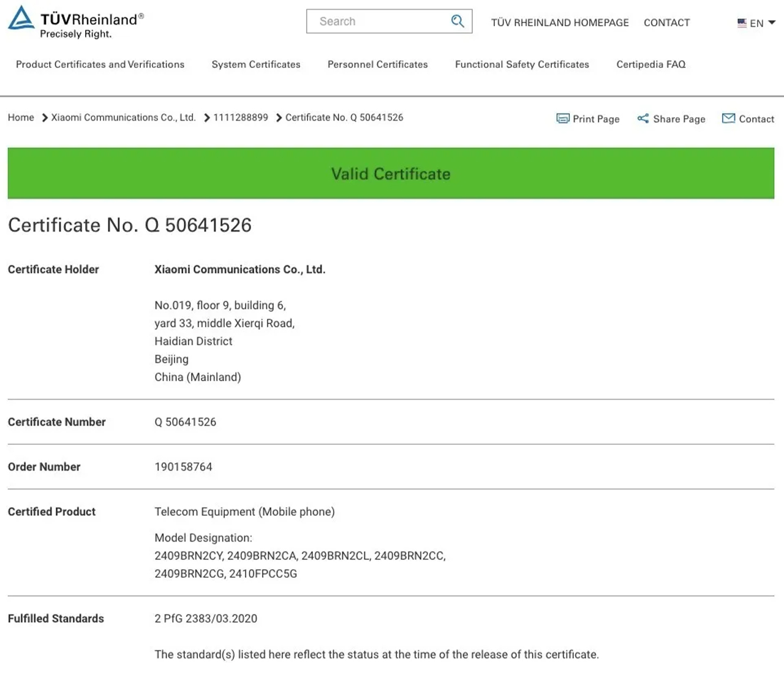Click the share icon beside Share Page
The width and height of the screenshot is (784, 685).
tap(643, 118)
